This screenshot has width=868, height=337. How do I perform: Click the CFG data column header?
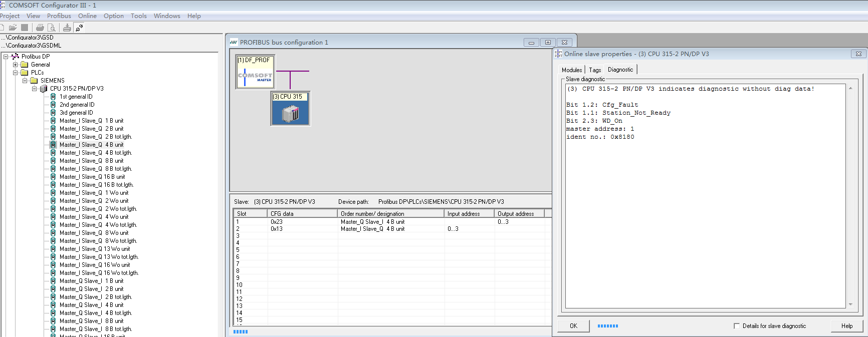(x=303, y=214)
